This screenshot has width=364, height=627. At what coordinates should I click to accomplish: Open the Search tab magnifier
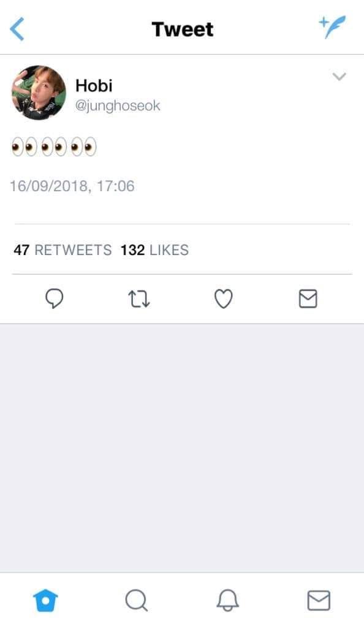click(137, 600)
